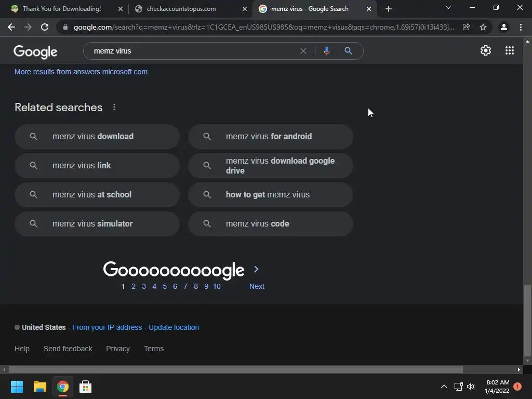Search 'memz virus for android' suggestion
This screenshot has width=532, height=399.
click(270, 137)
